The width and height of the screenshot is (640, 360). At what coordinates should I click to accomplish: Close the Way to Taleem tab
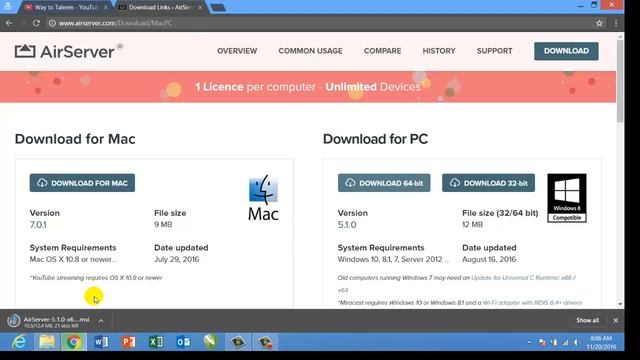tap(106, 7)
